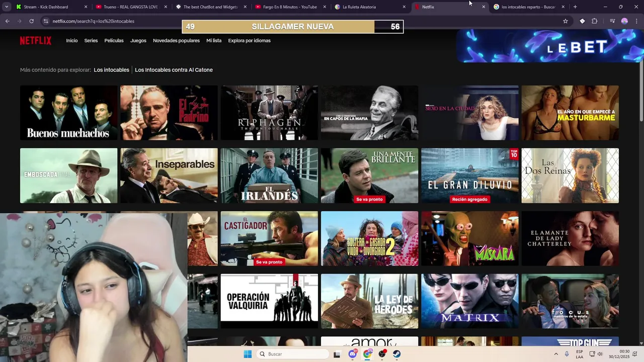Open the Emboscada final title

[x=68, y=175]
